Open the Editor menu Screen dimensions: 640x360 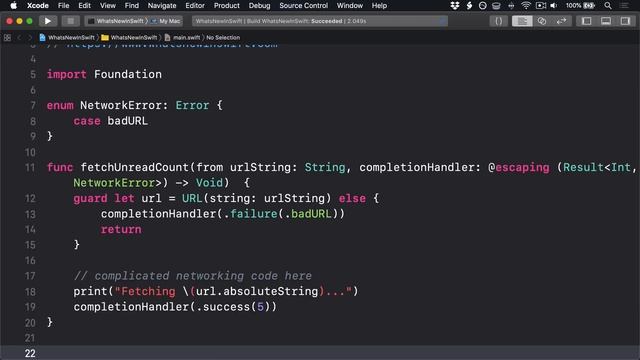click(195, 5)
